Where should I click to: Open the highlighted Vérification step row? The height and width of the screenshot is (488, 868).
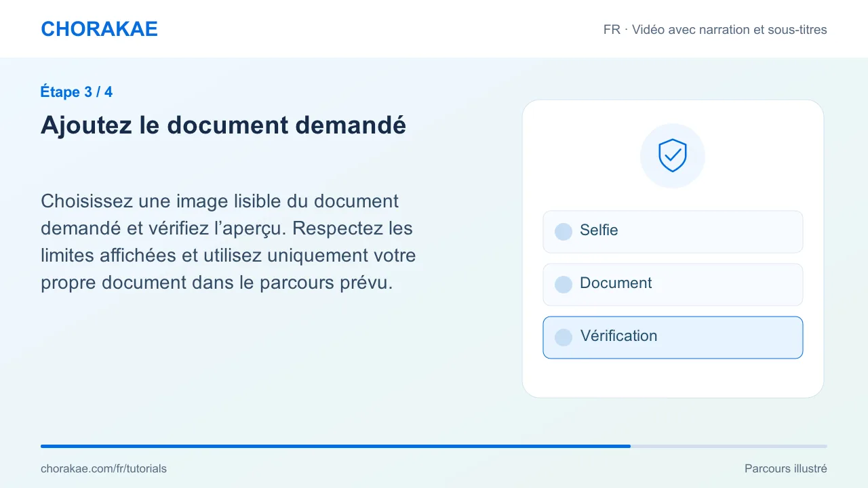673,338
